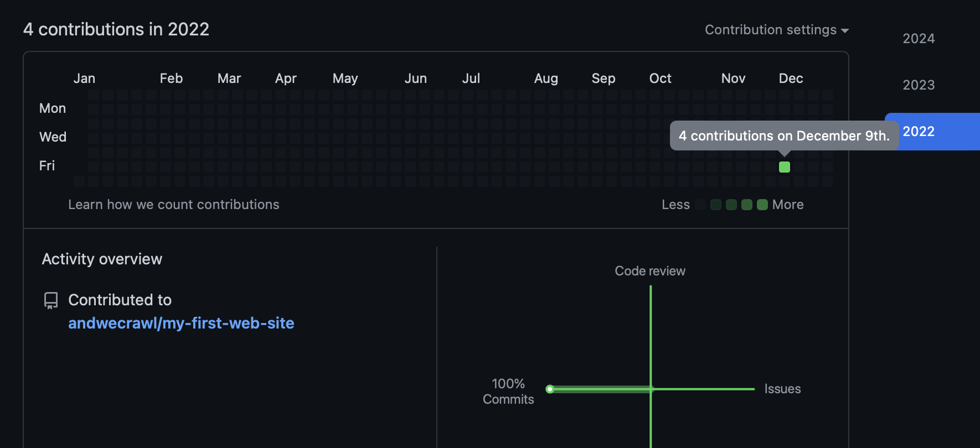Image resolution: width=980 pixels, height=448 pixels.
Task: Click the Dec month label
Action: pos(791,79)
